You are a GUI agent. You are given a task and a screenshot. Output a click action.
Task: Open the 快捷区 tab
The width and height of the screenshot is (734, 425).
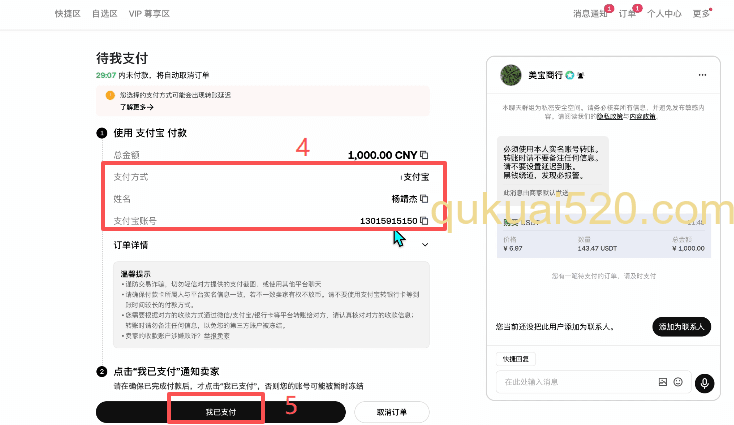coord(67,14)
